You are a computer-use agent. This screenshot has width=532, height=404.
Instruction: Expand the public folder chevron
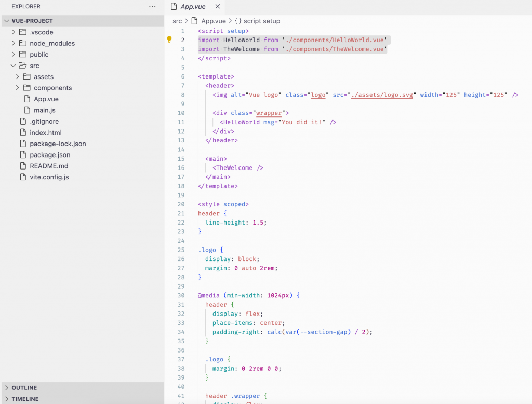13,54
